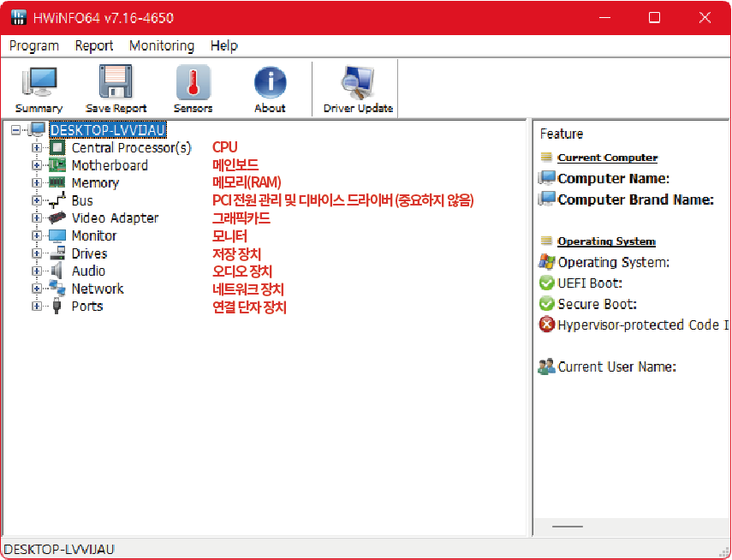Click the status bar DESKTOP-LVVIJAU text
Viewport: 732px width, 560px height.
pyautogui.click(x=59, y=549)
